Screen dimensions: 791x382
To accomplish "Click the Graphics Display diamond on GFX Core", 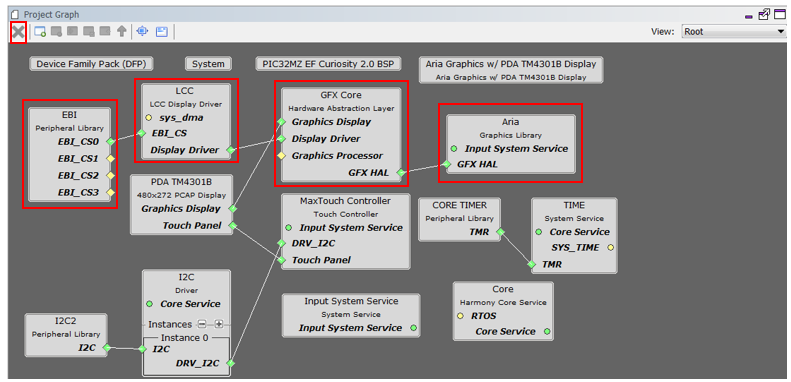I will coord(281,122).
